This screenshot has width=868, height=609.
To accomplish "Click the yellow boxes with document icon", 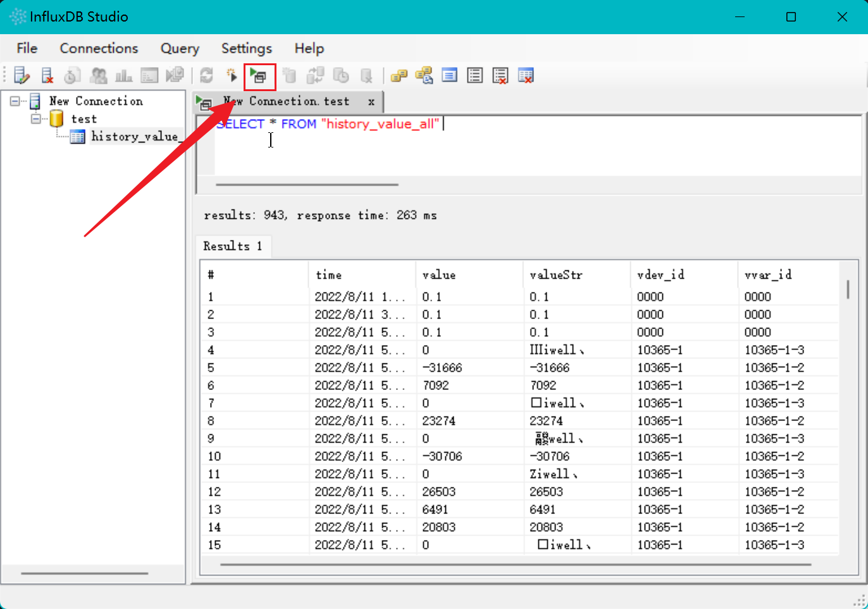I will 424,75.
